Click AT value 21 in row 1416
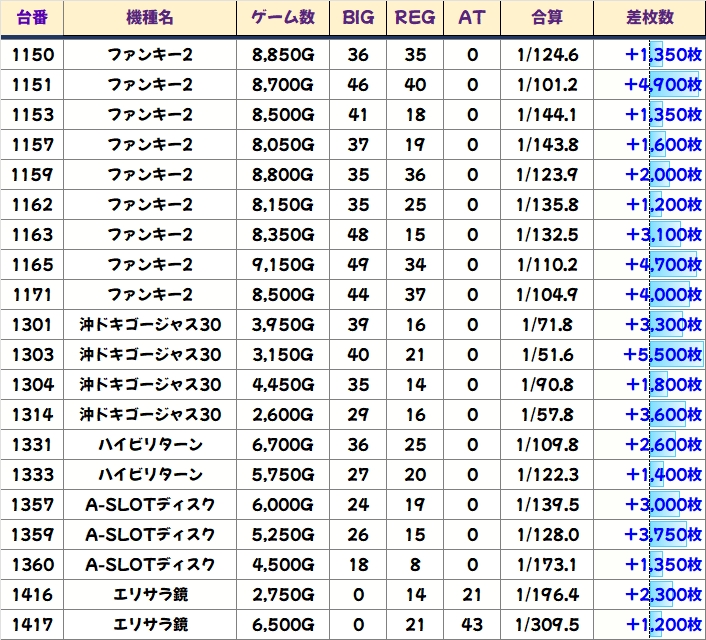This screenshot has height=640, width=706. [x=472, y=595]
